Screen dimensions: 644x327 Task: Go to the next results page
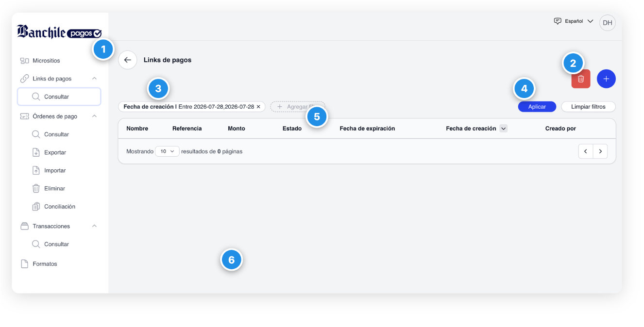pos(600,151)
